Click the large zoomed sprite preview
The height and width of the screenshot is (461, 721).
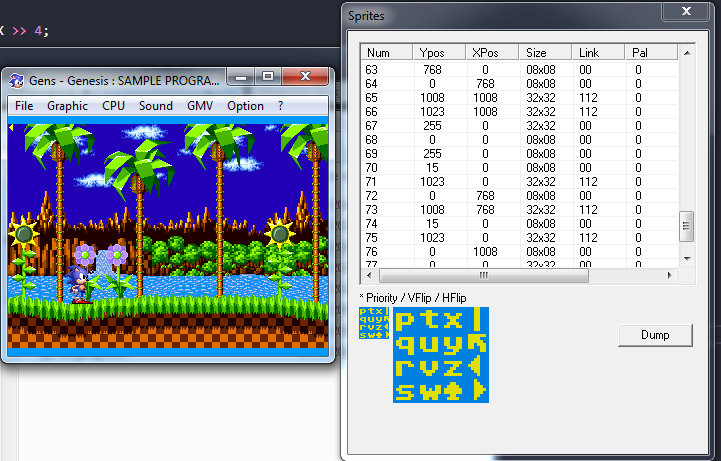(441, 355)
